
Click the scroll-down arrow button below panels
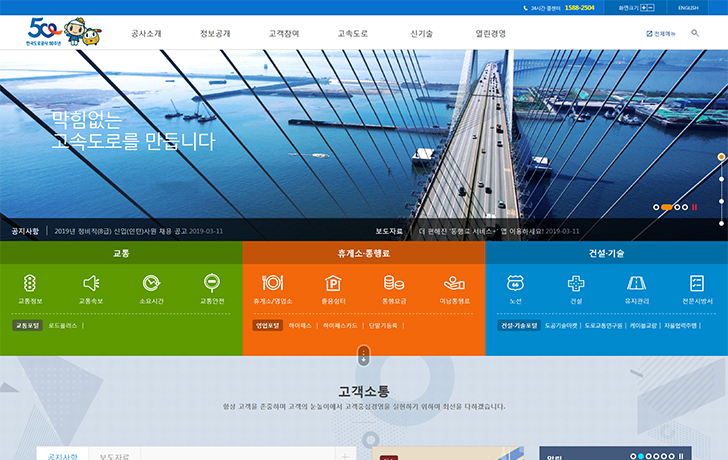364,356
